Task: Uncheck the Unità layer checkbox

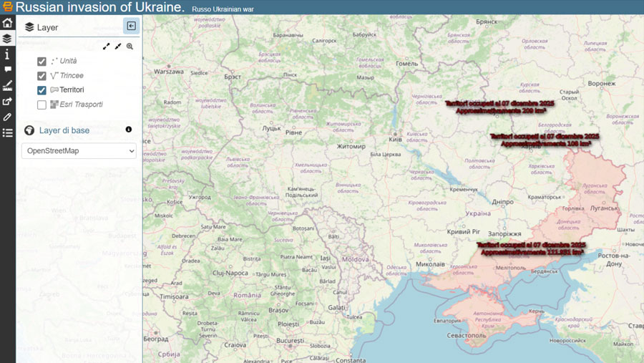Action: coord(42,62)
